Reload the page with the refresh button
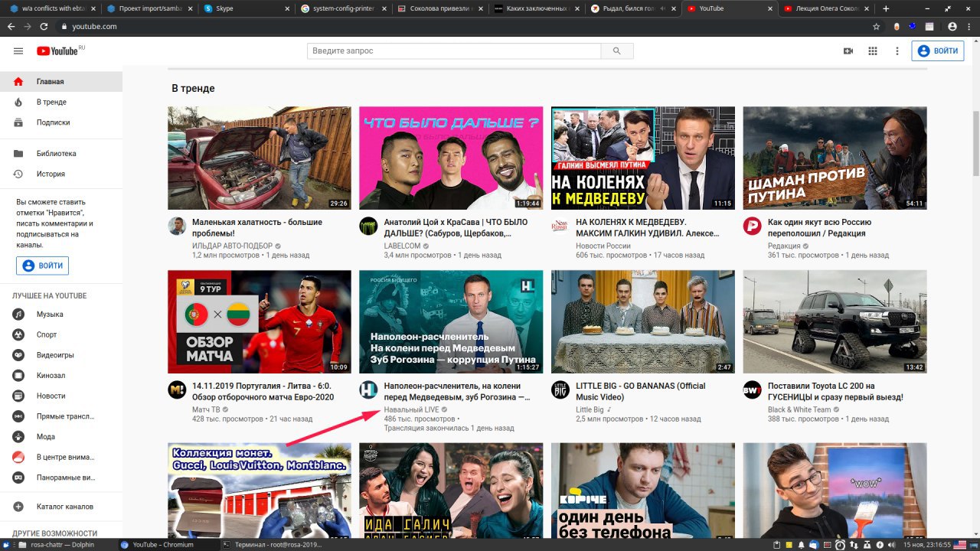The height and width of the screenshot is (551, 980). [x=44, y=26]
